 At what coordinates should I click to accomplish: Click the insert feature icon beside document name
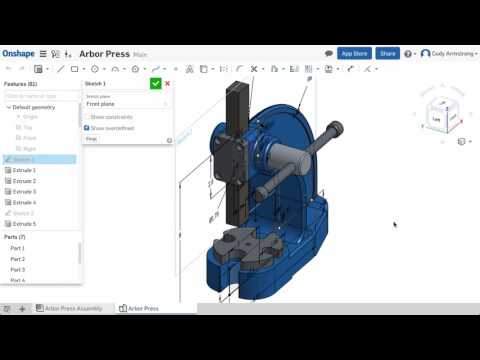68,54
